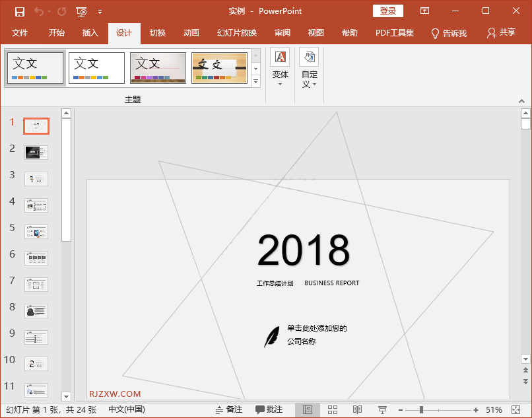Open the undo history dropdown arrow

pos(50,12)
